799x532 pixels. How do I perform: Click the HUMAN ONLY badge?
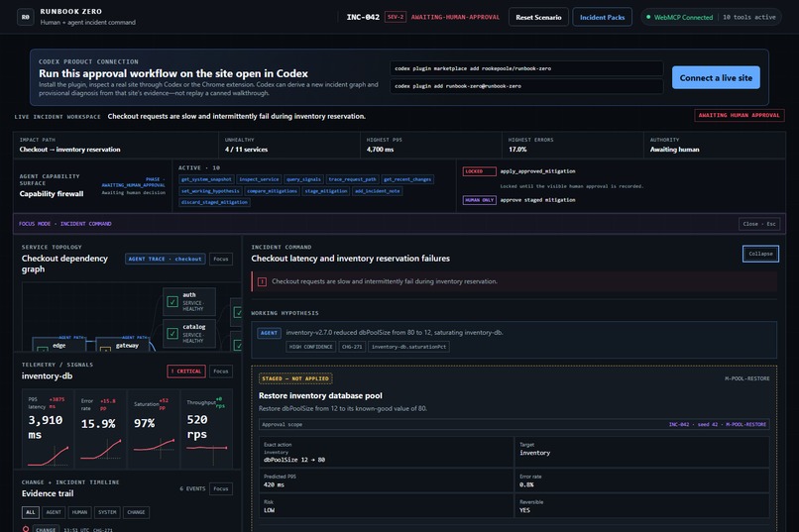pyautogui.click(x=479, y=200)
